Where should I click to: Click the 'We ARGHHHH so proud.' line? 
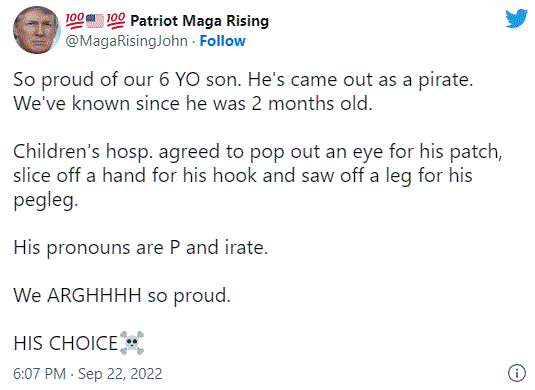122,295
